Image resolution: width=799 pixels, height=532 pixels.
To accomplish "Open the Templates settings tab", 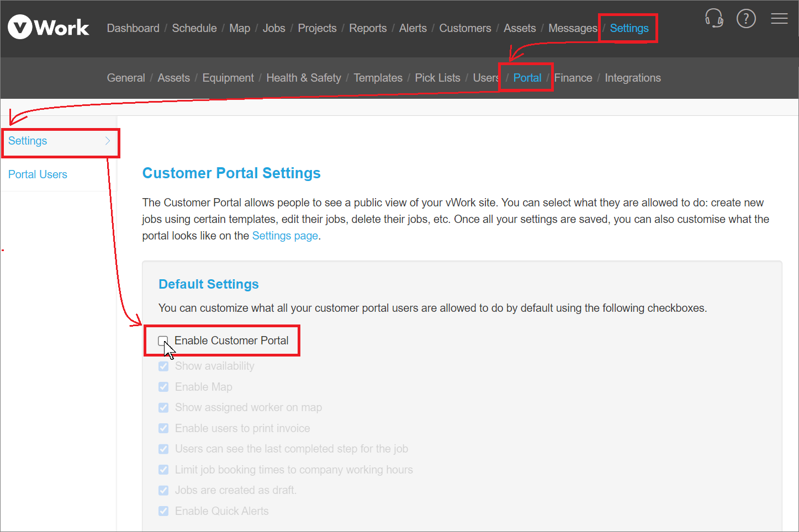I will coord(378,78).
